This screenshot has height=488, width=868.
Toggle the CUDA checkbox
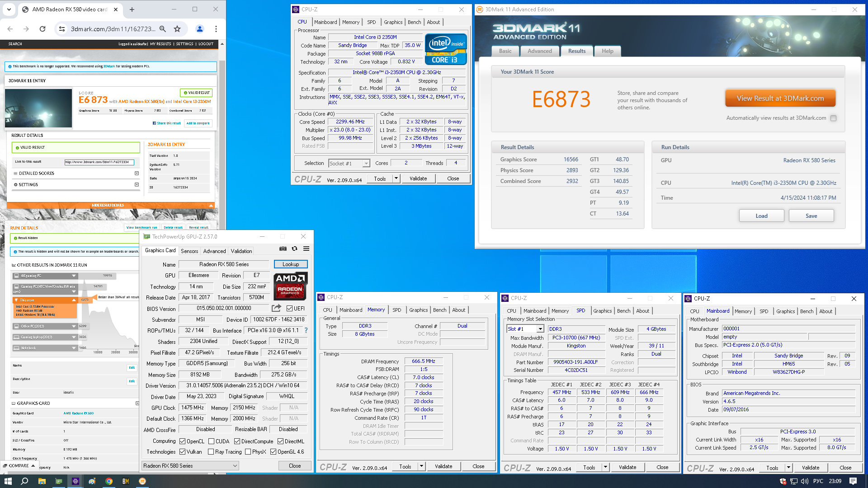(211, 441)
